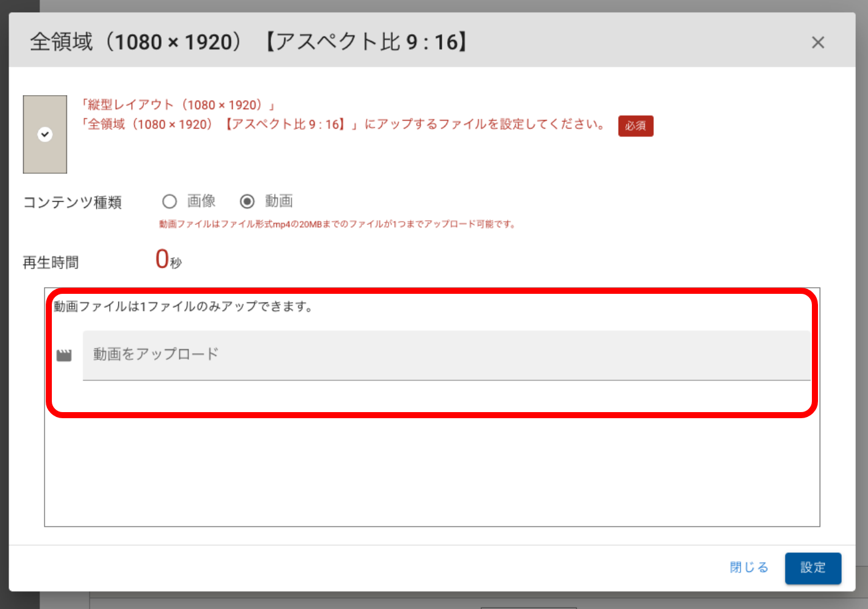Close the dialog with the X icon
The image size is (868, 609).
(x=818, y=43)
